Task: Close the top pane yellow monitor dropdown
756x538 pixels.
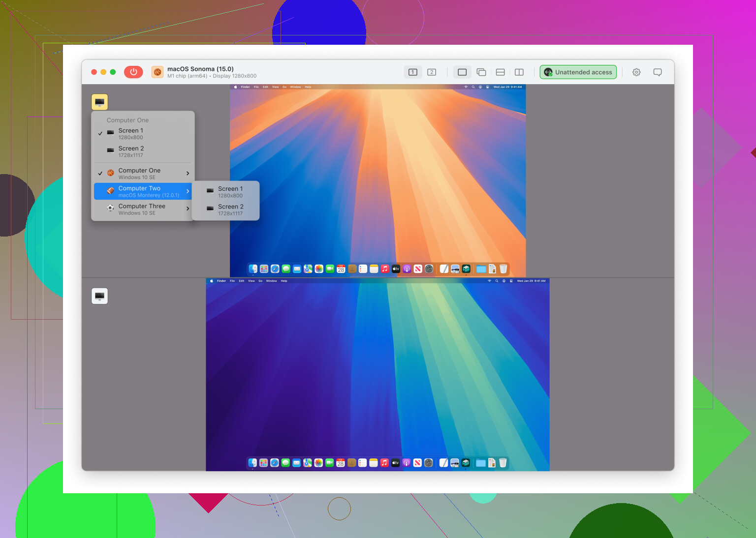Action: click(99, 102)
